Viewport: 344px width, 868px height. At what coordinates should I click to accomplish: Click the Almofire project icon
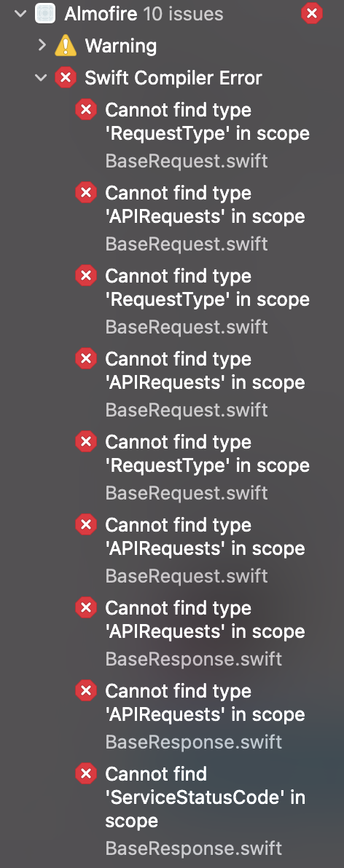tap(45, 13)
